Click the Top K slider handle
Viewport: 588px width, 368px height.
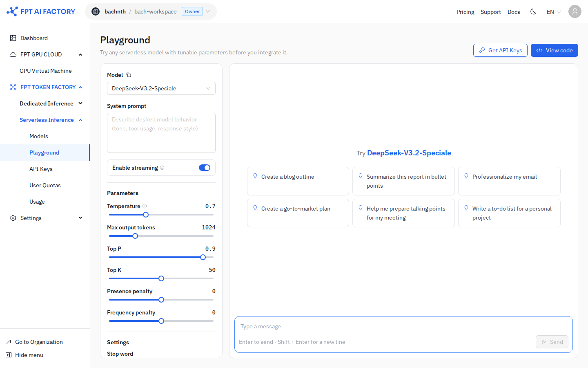point(161,278)
